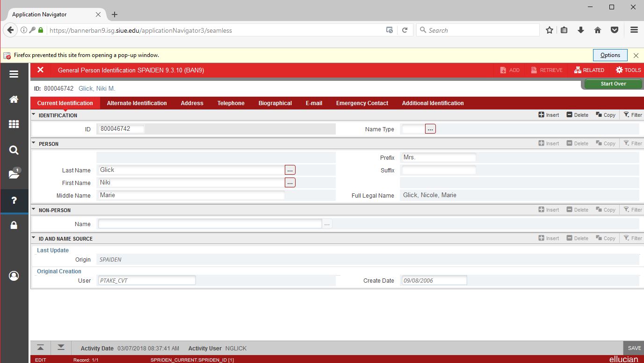644x363 pixels.
Task: Click the sidebar search magnifier icon
Action: tap(14, 150)
